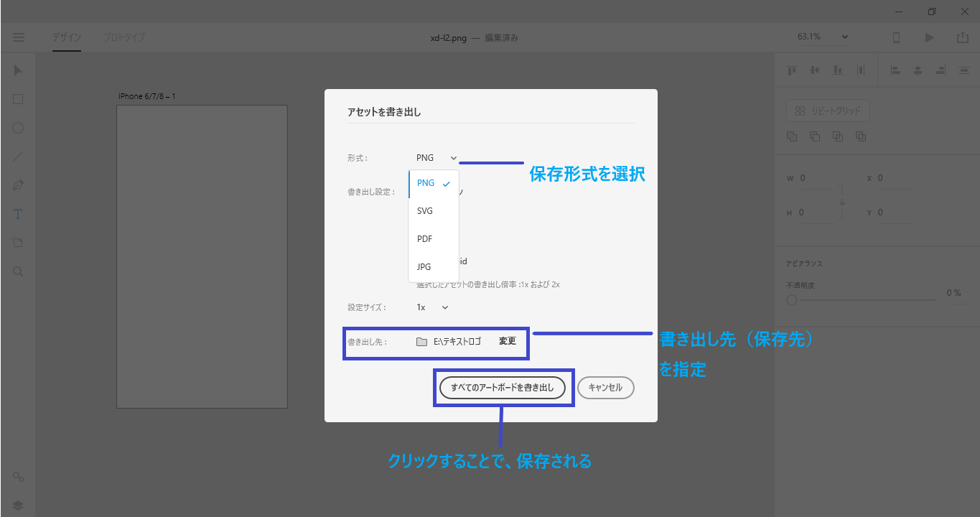
Task: Open the Assets panel icon
Action: pos(18,477)
